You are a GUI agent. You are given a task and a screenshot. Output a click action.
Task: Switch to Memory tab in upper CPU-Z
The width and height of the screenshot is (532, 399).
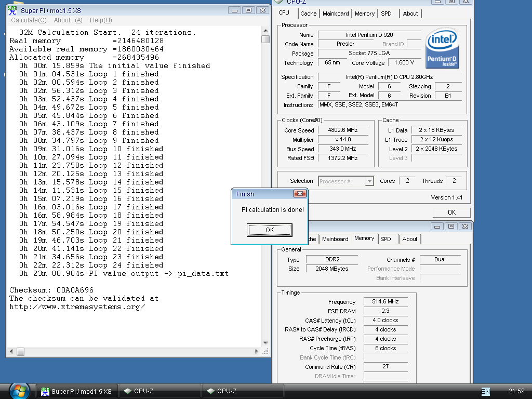click(365, 14)
